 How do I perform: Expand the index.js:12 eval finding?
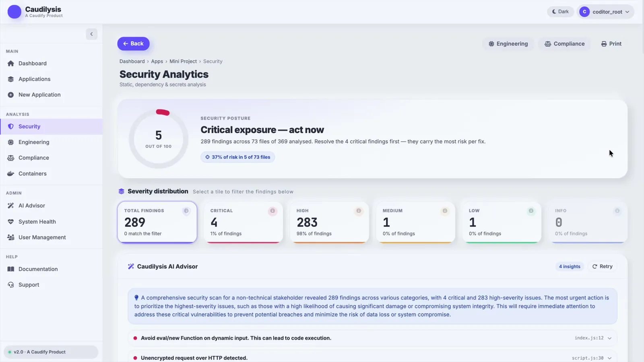pyautogui.click(x=373, y=338)
